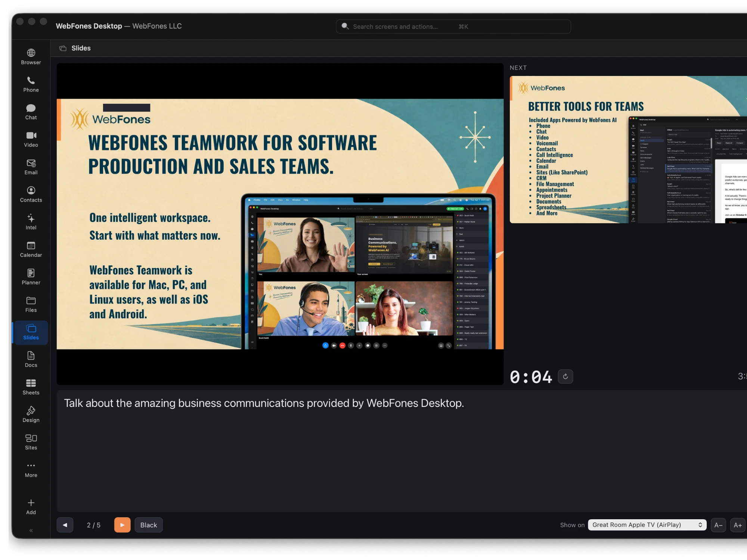Open the Sites sidebar icon
Screen dimensions: 747x560
(x=31, y=442)
